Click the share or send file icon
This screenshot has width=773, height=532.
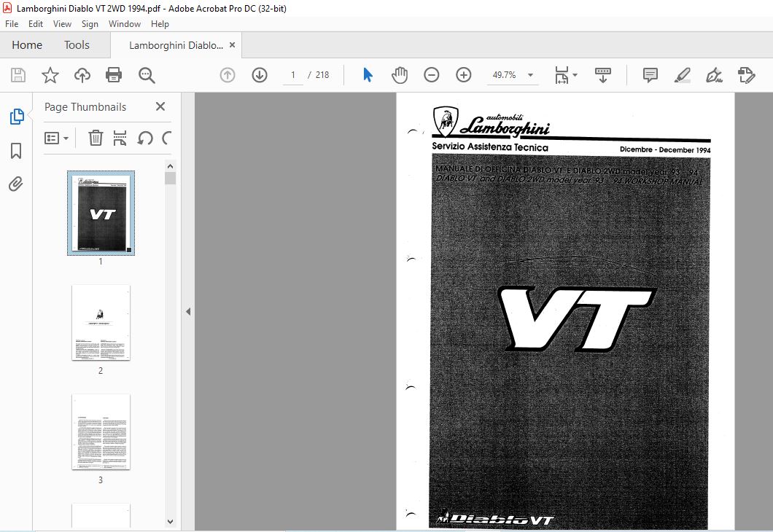point(746,75)
